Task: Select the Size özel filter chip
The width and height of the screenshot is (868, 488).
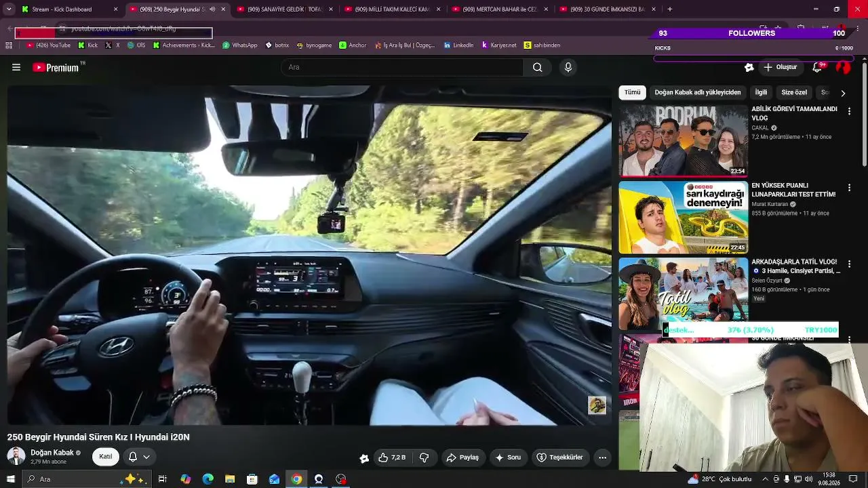Action: [794, 92]
